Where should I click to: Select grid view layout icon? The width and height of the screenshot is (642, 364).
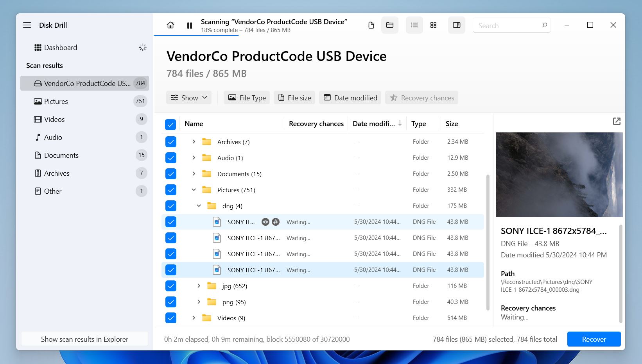(433, 25)
